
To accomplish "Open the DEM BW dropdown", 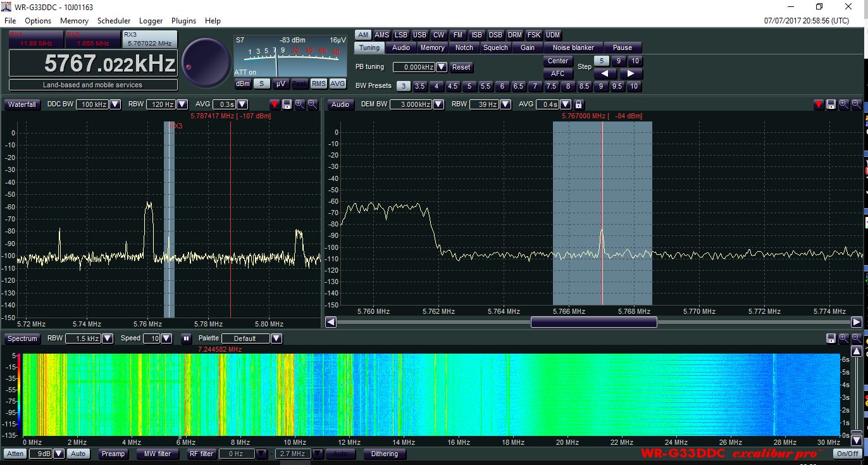I will pyautogui.click(x=437, y=104).
